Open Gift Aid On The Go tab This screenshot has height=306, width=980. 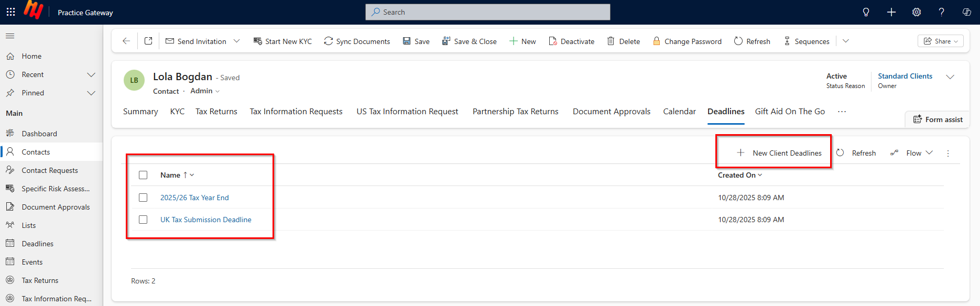point(790,112)
